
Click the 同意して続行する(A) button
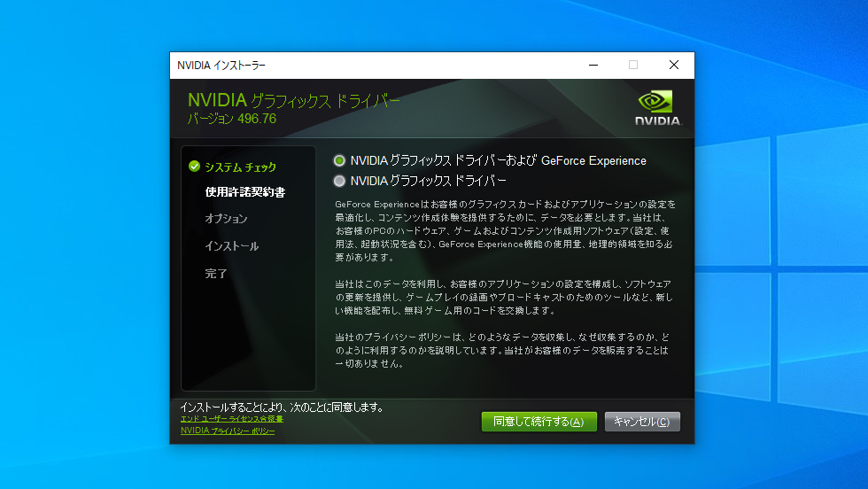[x=539, y=422]
